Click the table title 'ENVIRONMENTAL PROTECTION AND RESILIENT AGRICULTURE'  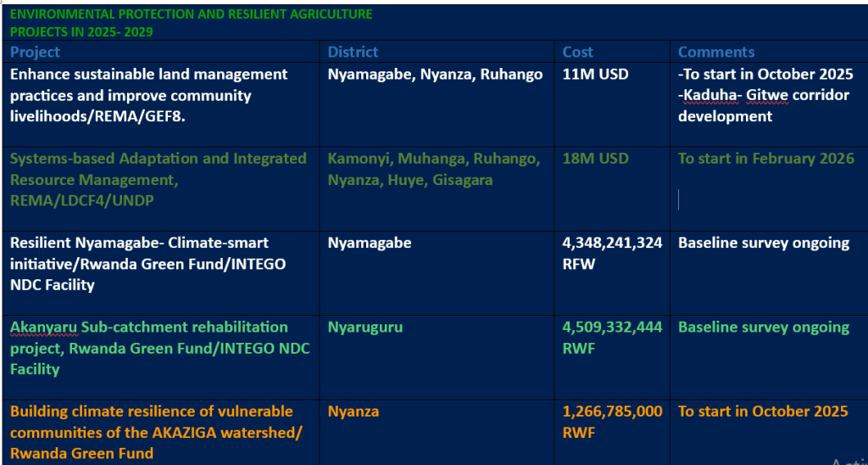coord(191,14)
